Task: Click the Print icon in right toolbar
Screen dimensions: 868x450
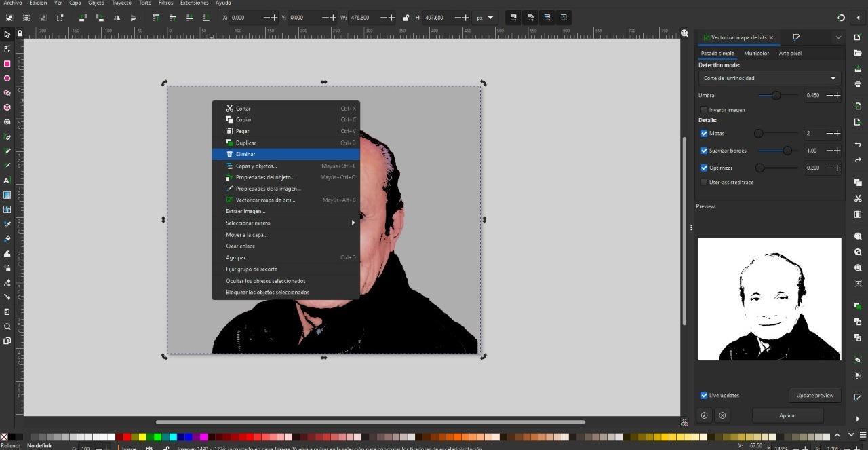Action: (858, 84)
